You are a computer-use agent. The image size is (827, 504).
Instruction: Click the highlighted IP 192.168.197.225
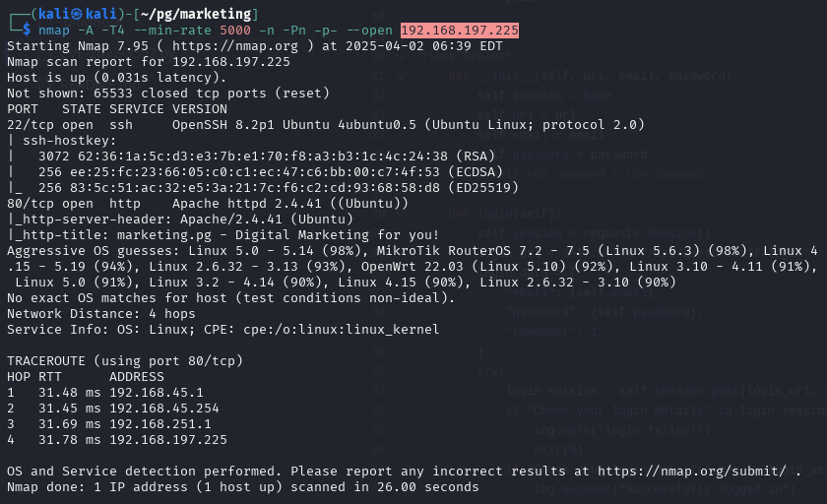click(x=460, y=31)
